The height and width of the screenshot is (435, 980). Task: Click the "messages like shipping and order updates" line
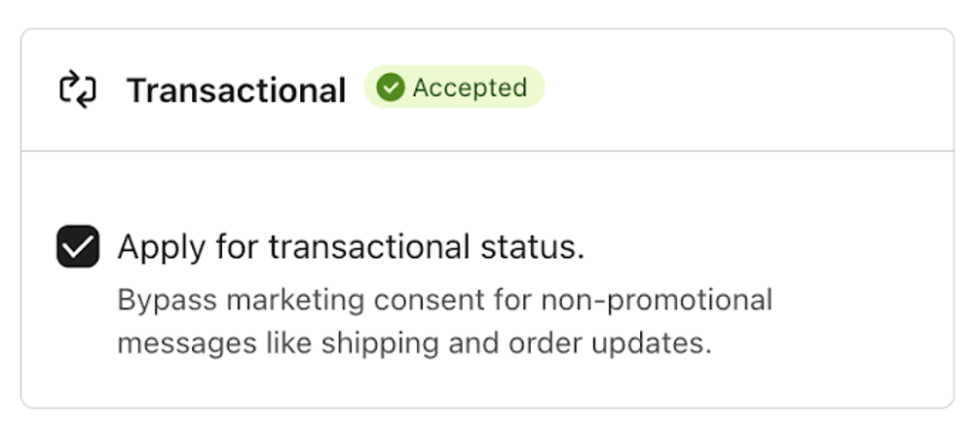point(415,344)
